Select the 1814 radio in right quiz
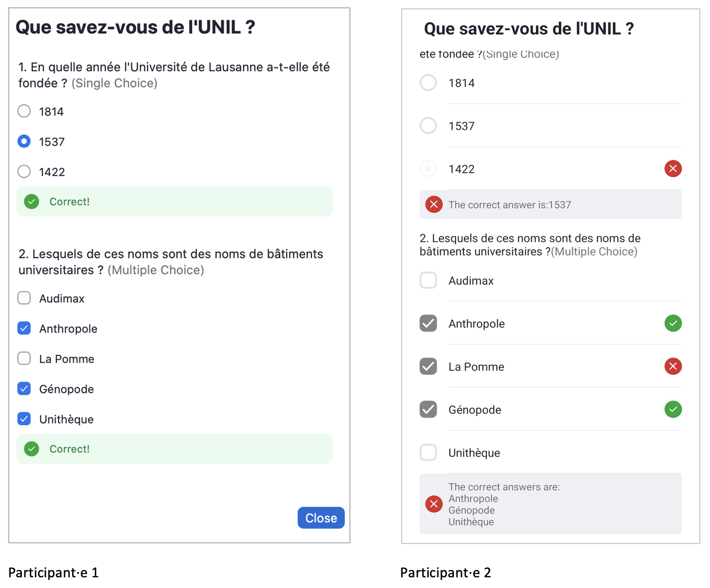Image resolution: width=710 pixels, height=588 pixels. pyautogui.click(x=428, y=82)
